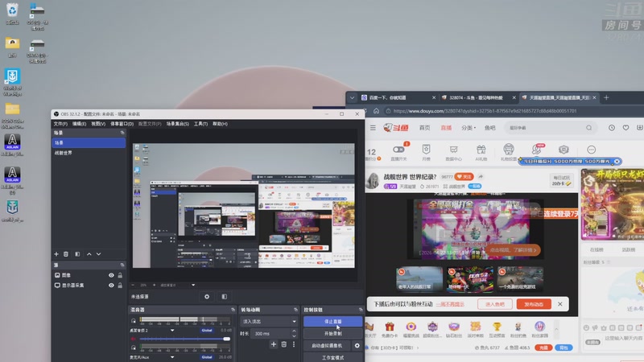This screenshot has height=362, width=644.
Task: Increase transition duration with stepper arrow
Action: pyautogui.click(x=294, y=331)
